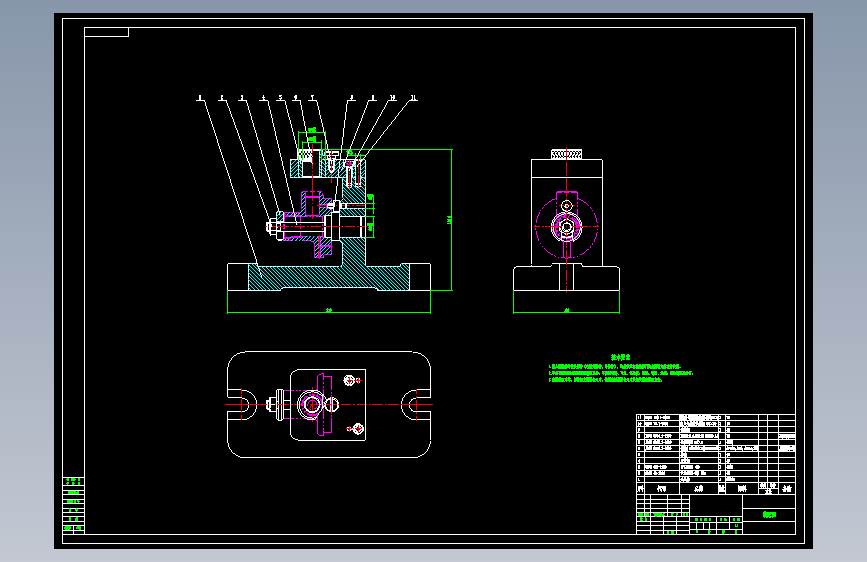Select part balloon number 10
This screenshot has height=562, width=867.
[393, 98]
